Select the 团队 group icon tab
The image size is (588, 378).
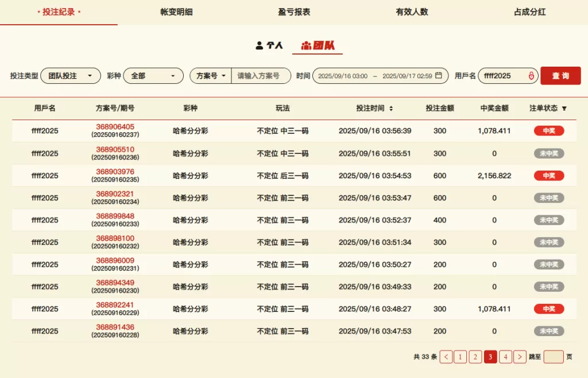point(318,45)
